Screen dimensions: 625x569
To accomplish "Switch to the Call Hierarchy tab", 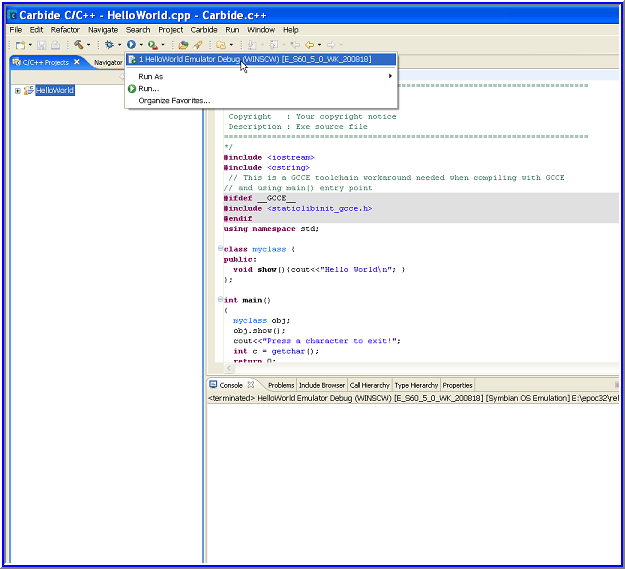I will click(x=369, y=385).
